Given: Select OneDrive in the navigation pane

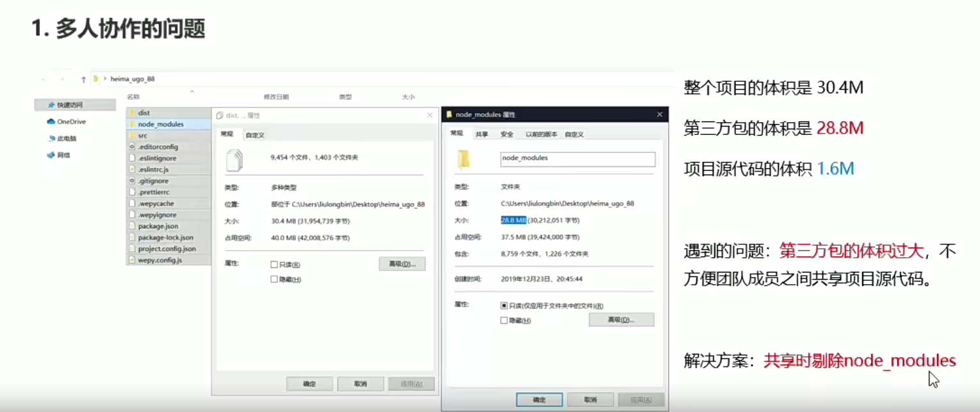Looking at the screenshot, I should (x=72, y=122).
